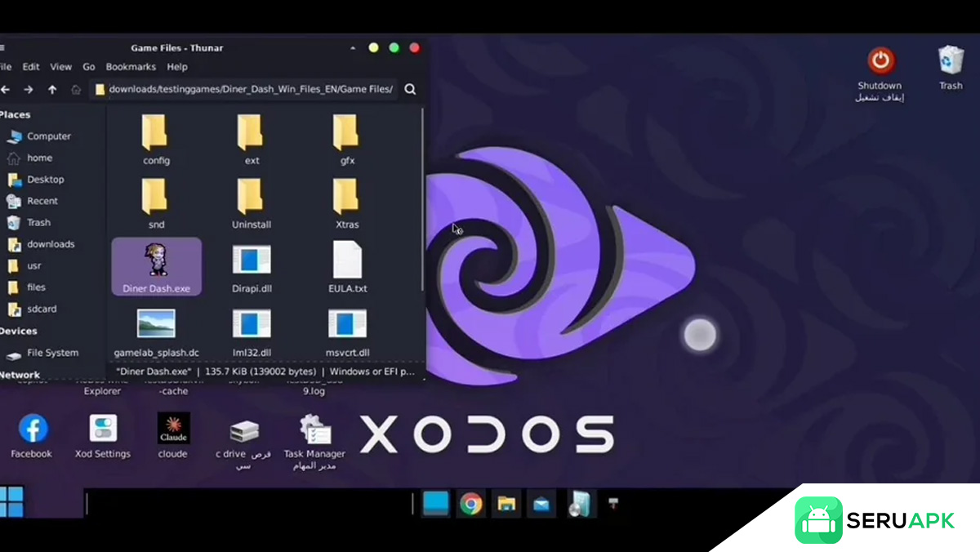Viewport: 980px width, 552px height.
Task: Click the search icon in Thunar toolbar
Action: pyautogui.click(x=410, y=90)
